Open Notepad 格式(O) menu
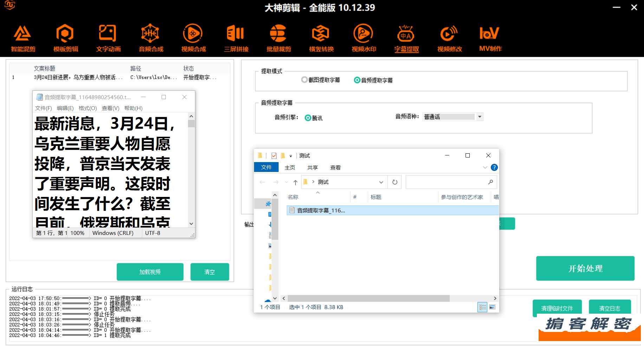This screenshot has width=644, height=346. click(88, 108)
